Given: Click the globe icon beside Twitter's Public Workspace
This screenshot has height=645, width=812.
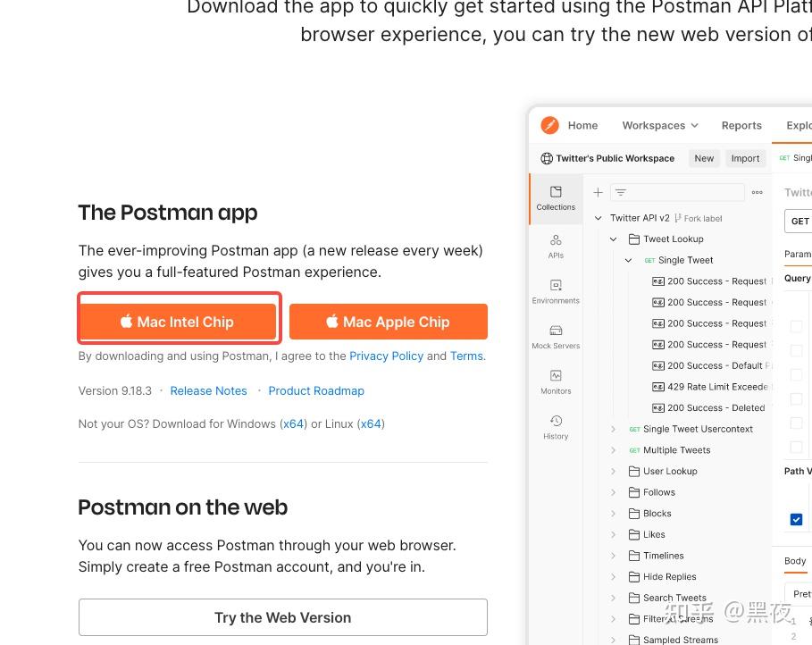Looking at the screenshot, I should 547,158.
